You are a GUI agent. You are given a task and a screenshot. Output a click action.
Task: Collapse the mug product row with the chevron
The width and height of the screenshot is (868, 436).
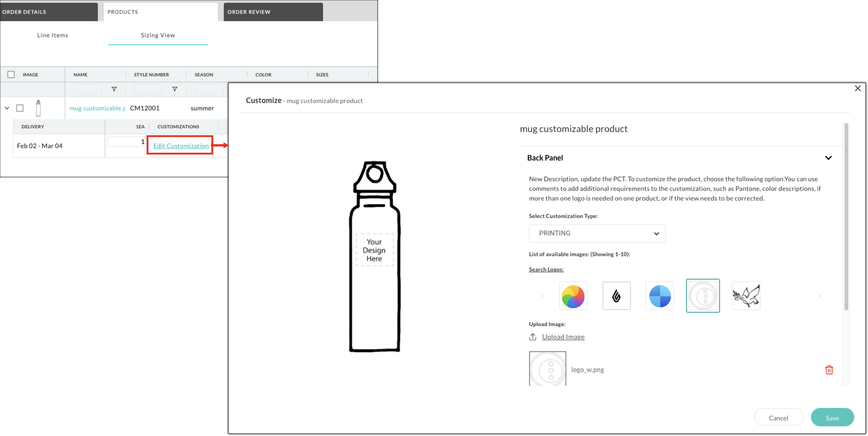(x=7, y=108)
